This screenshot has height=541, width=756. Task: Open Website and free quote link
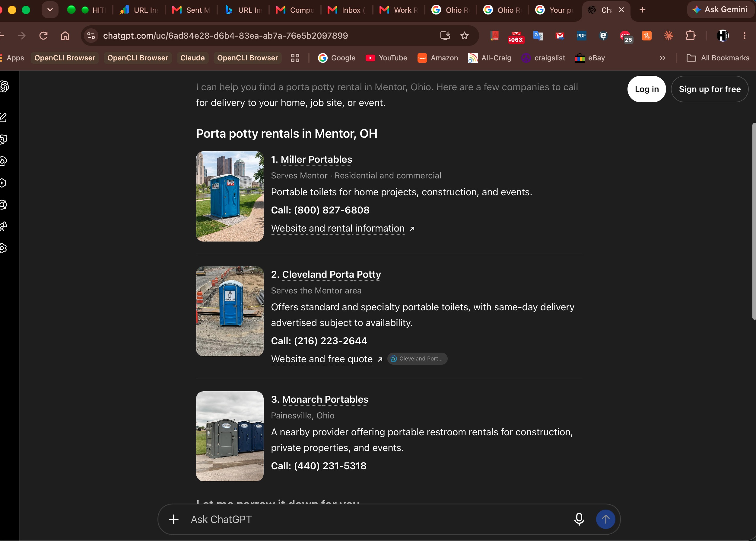coord(327,359)
